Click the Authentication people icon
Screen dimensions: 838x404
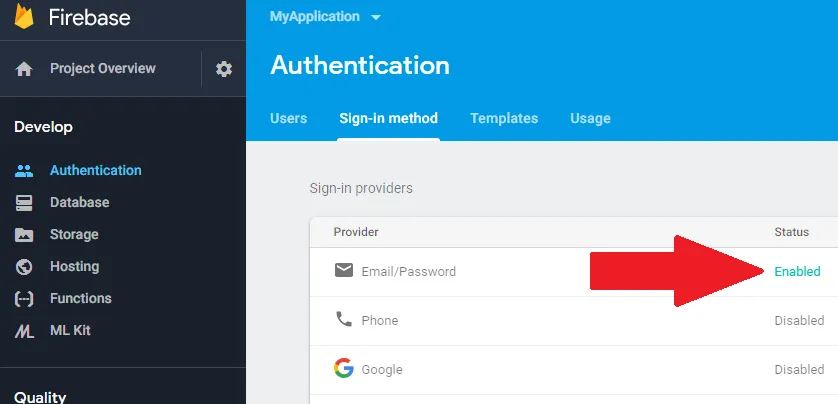(24, 171)
